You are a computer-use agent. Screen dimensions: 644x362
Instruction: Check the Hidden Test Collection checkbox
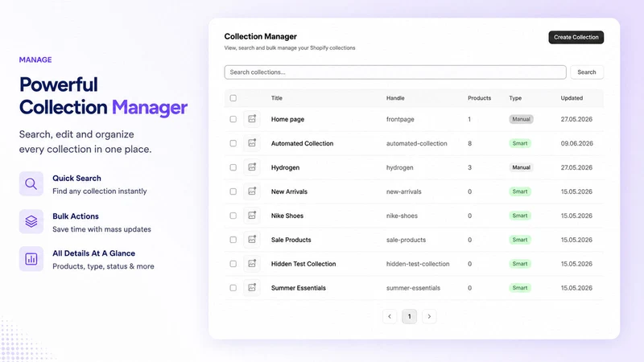[x=233, y=264]
